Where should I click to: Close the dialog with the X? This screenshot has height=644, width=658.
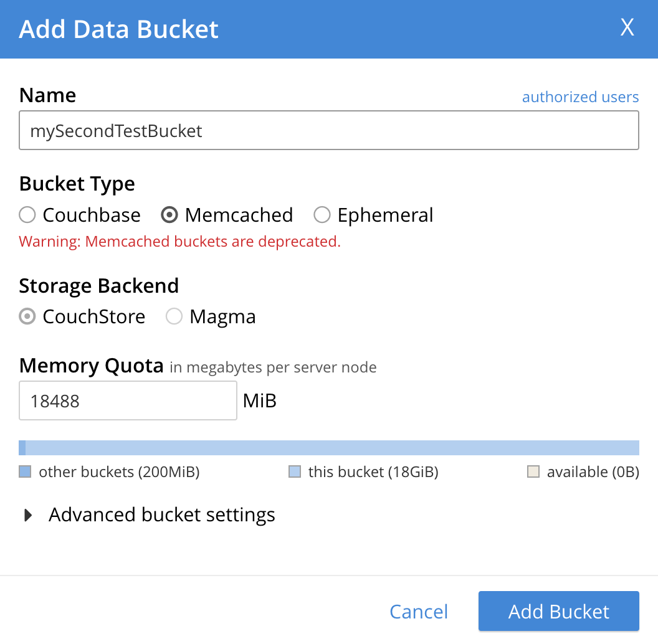coord(627,27)
